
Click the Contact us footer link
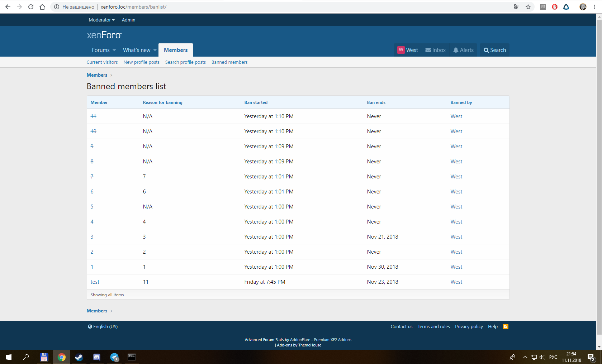(401, 327)
